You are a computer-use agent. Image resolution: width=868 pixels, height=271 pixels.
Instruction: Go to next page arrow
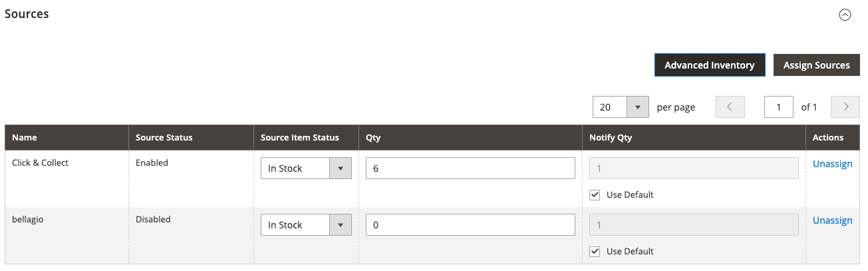845,107
